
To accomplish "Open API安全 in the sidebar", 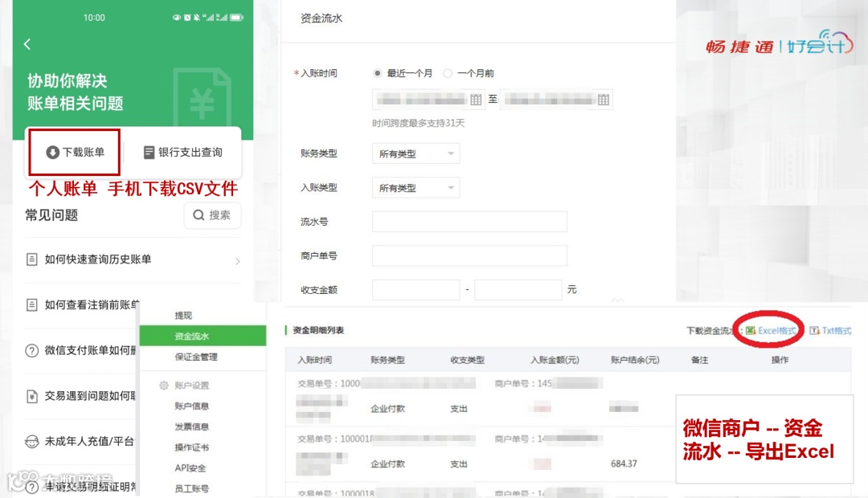I will [x=190, y=468].
